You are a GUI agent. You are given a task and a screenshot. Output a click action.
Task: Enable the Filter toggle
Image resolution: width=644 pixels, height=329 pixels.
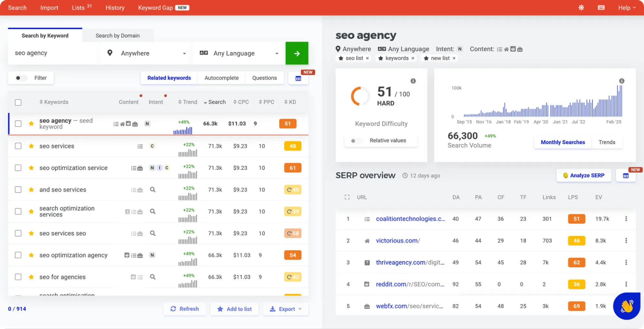[x=21, y=78]
